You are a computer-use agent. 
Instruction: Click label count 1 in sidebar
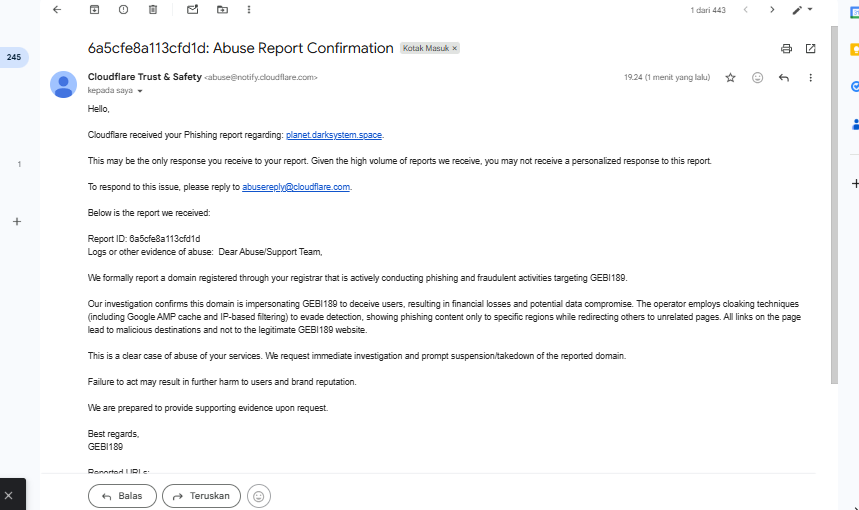click(19, 164)
